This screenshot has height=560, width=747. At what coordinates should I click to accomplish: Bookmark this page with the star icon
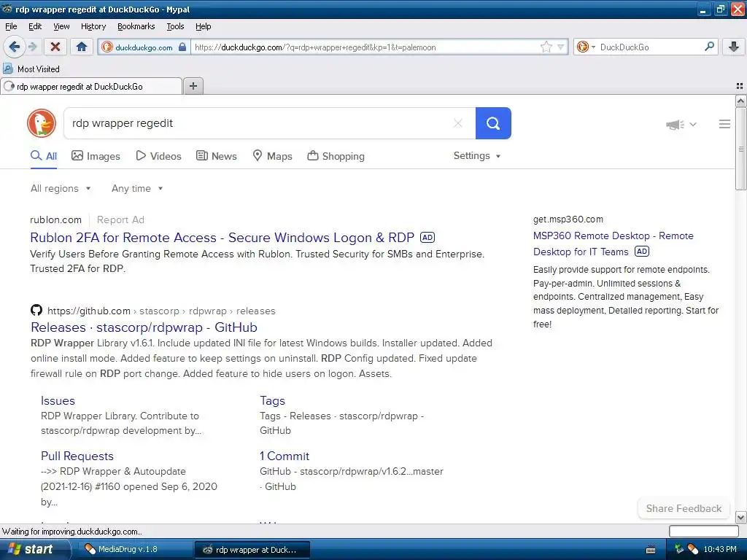coord(546,47)
